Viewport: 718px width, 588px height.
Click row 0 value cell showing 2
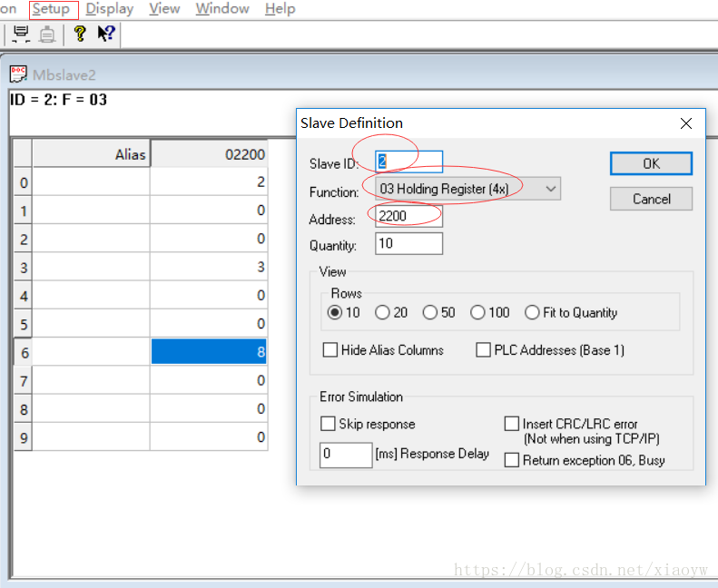(x=209, y=181)
